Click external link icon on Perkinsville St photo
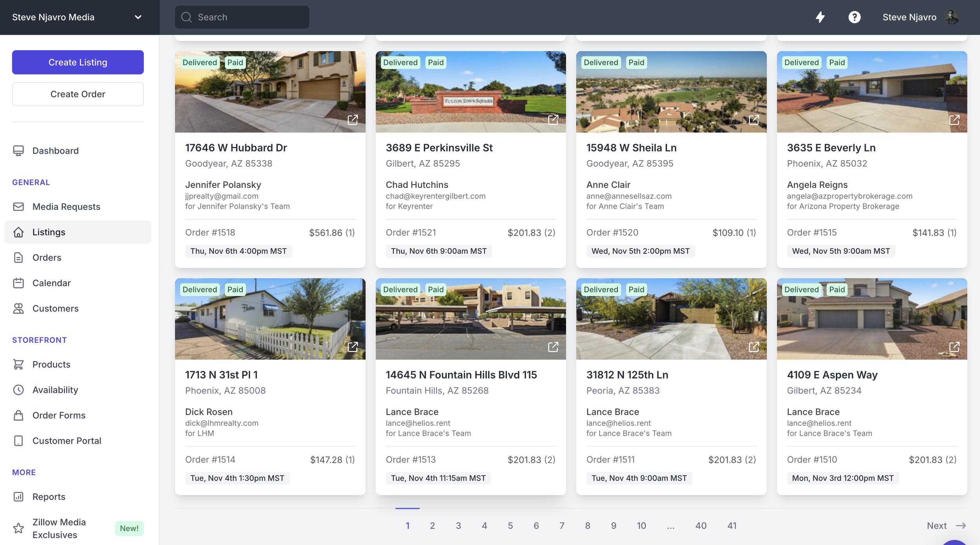This screenshot has height=545, width=980. (553, 120)
